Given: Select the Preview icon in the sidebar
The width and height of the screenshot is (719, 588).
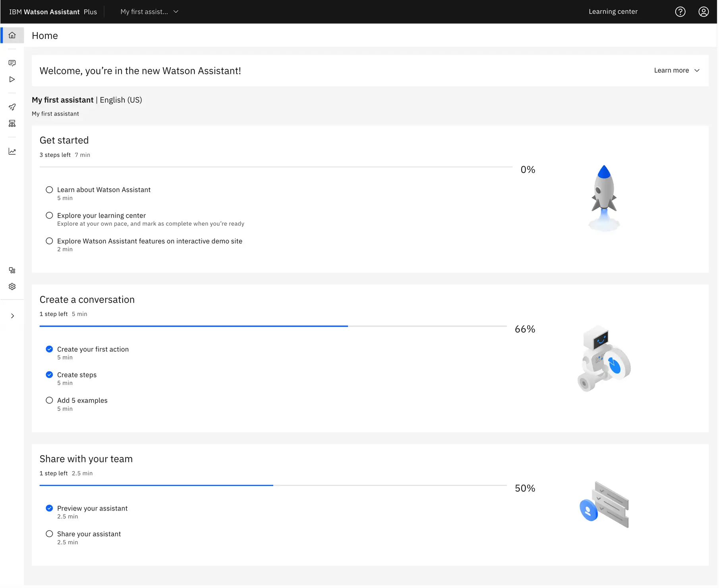Looking at the screenshot, I should (12, 79).
